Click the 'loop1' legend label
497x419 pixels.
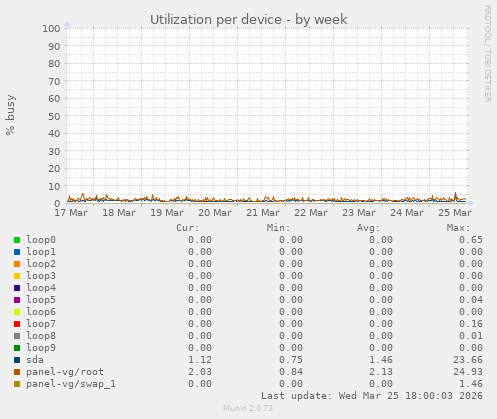pyautogui.click(x=41, y=252)
